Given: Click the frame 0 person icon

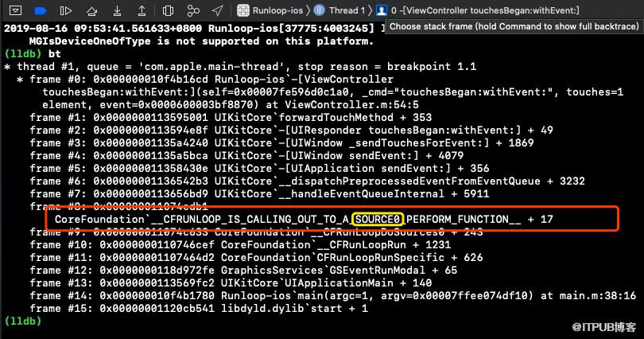Looking at the screenshot, I should click(382, 10).
